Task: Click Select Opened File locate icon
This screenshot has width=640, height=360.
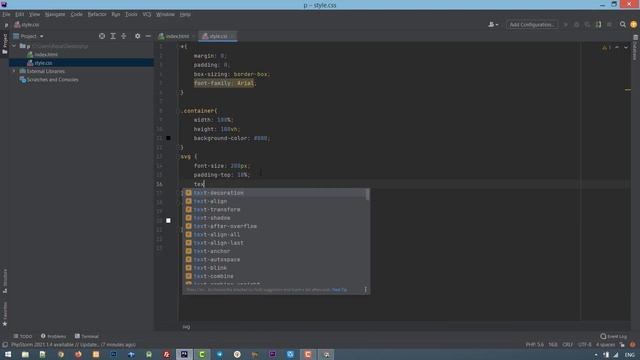Action: coord(102,36)
